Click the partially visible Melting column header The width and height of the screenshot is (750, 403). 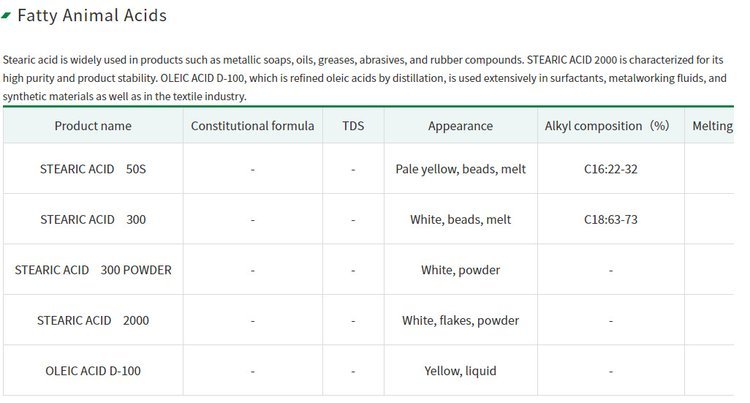click(712, 126)
